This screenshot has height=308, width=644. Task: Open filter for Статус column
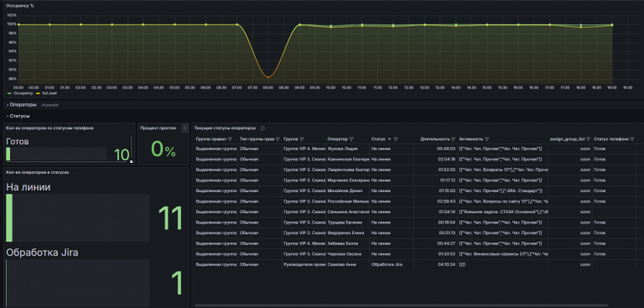click(x=396, y=139)
